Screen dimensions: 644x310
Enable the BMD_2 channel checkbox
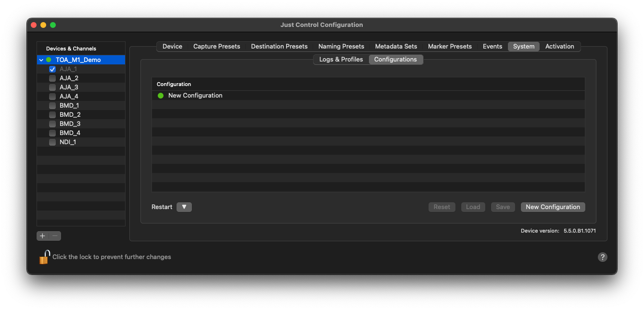52,115
